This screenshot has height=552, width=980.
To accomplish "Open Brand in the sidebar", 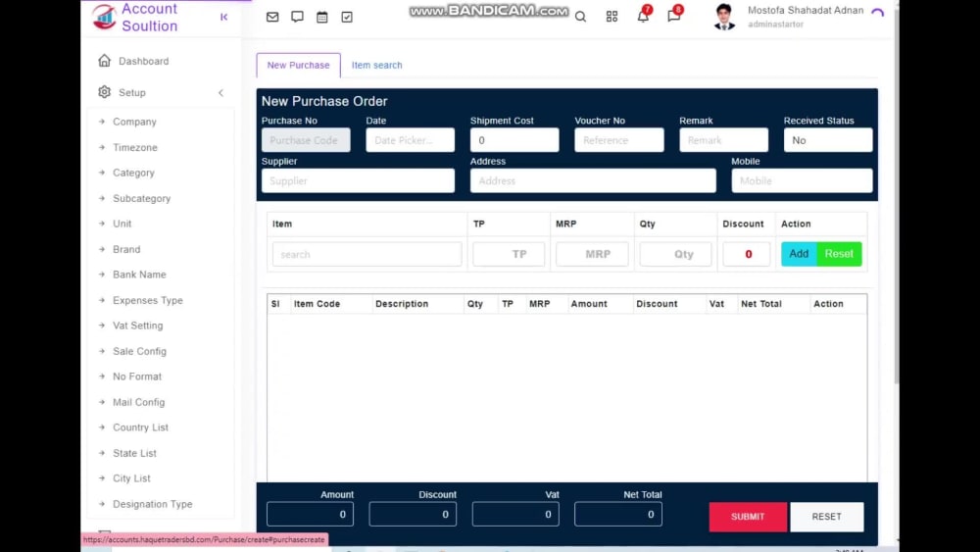I will (126, 249).
